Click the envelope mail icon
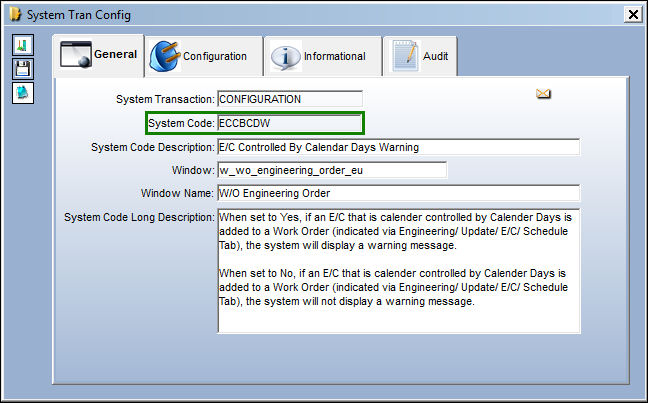This screenshot has width=648, height=403. click(543, 94)
